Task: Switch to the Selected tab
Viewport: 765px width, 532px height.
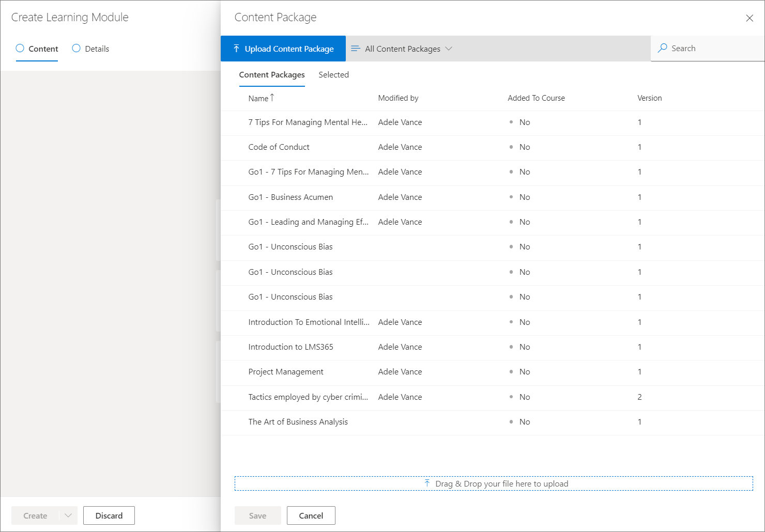Action: tap(333, 75)
